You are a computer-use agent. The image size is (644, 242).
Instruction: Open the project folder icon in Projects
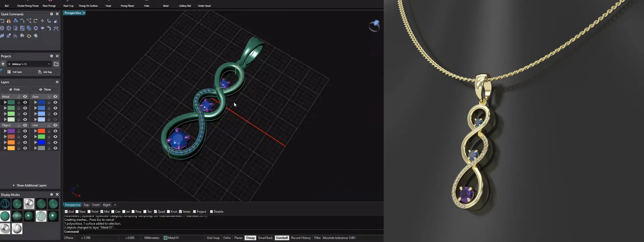tap(56, 64)
